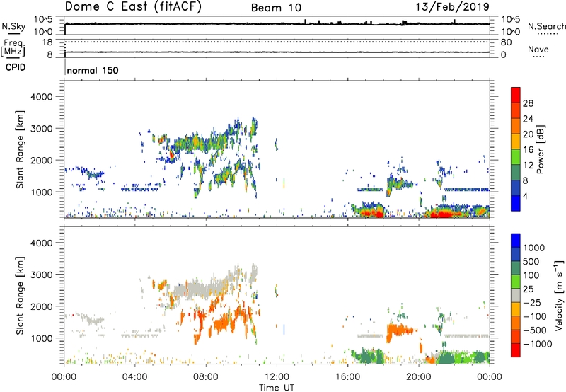
Task: Click the "16" label on Power color bar
Action: (x=528, y=150)
